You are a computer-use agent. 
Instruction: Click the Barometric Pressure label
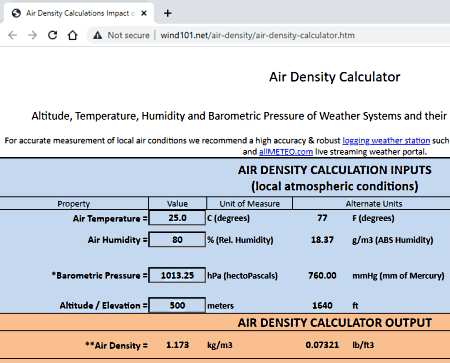click(99, 276)
